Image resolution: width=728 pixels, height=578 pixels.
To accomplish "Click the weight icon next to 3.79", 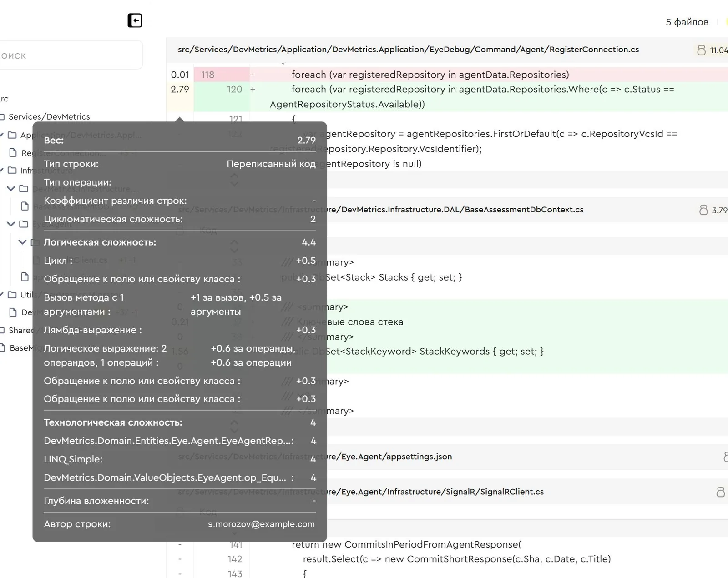I will click(703, 210).
